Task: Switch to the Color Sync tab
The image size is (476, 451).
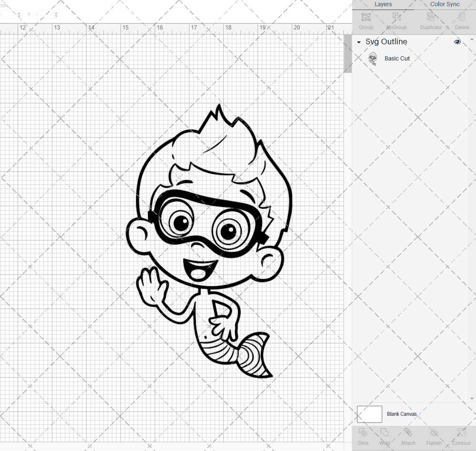Action: (x=445, y=4)
